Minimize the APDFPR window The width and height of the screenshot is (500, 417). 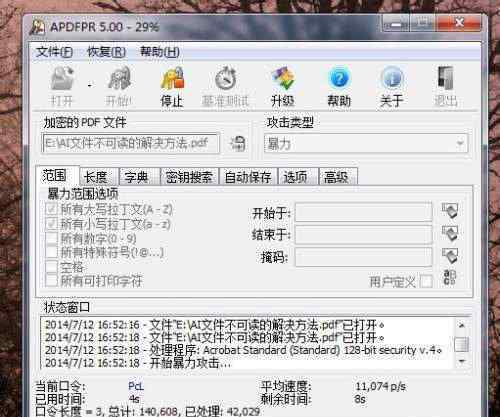pos(396,23)
